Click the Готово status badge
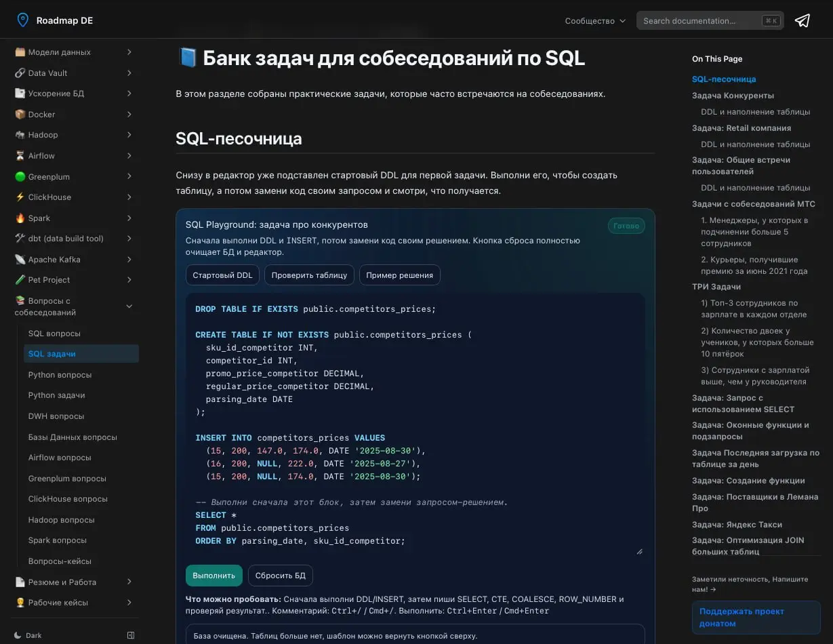Viewport: 833px width, 644px height. tap(626, 226)
